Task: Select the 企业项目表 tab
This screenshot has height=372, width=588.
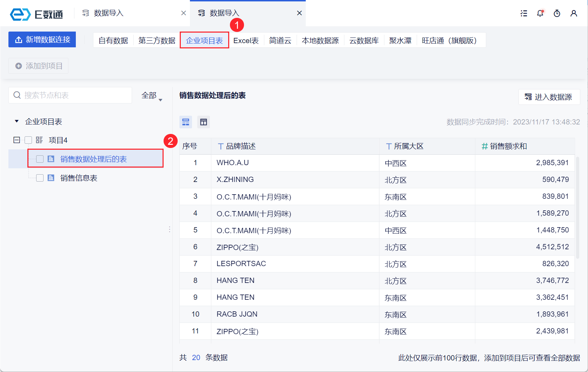Action: [x=204, y=41]
